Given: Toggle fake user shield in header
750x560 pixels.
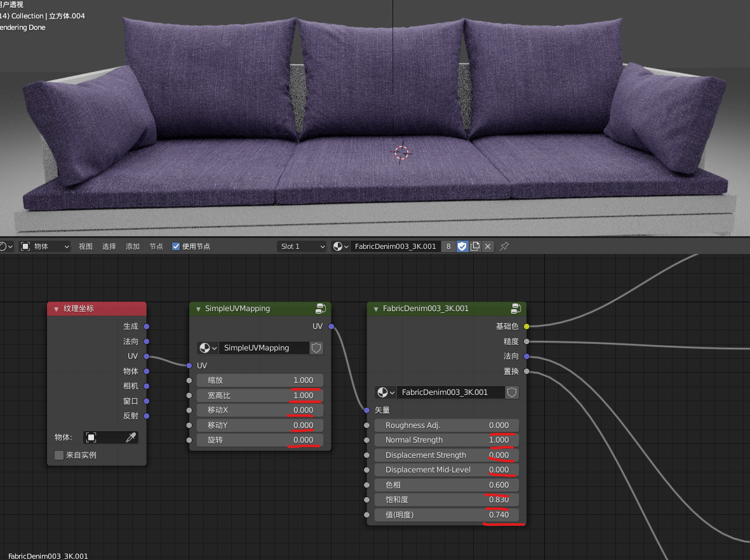Looking at the screenshot, I should [x=462, y=246].
